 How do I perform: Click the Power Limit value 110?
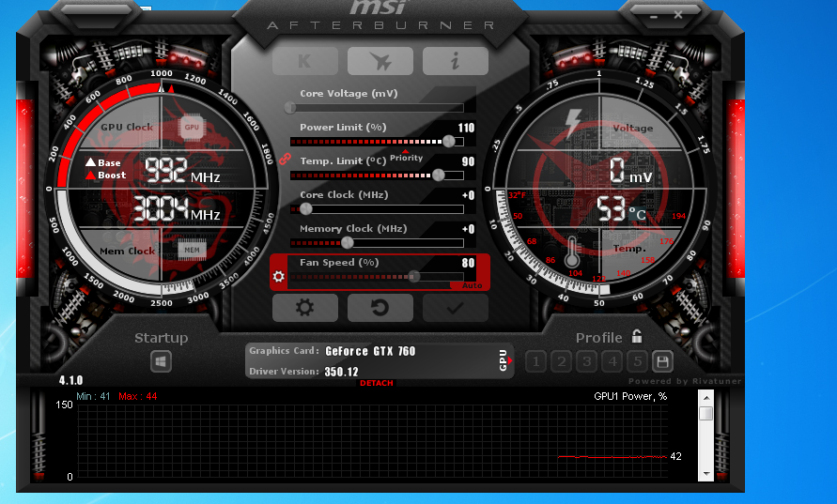point(466,128)
